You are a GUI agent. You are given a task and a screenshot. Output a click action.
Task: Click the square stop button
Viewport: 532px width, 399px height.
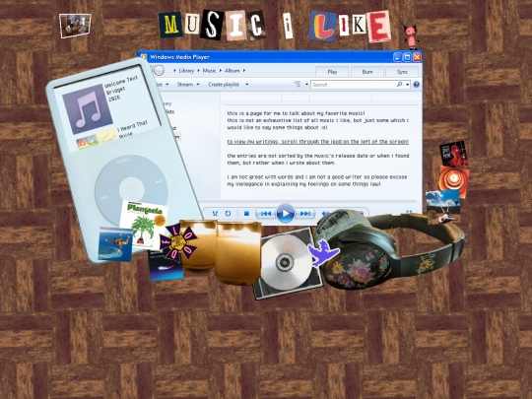(x=246, y=214)
